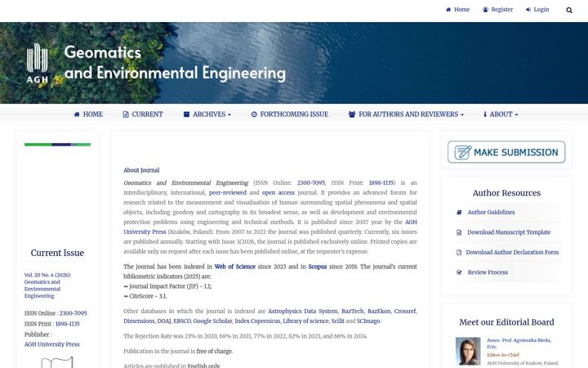Image resolution: width=588 pixels, height=368 pixels.
Task: Open the BazEkon link
Action: point(379,312)
